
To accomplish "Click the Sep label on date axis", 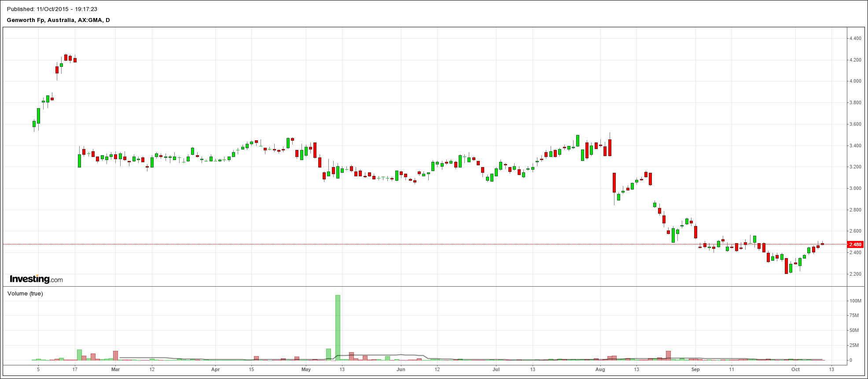I will point(695,369).
